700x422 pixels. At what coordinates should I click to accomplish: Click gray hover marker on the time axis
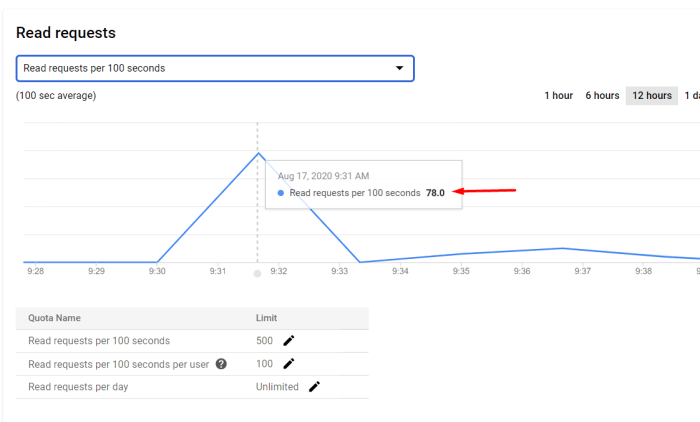point(258,272)
